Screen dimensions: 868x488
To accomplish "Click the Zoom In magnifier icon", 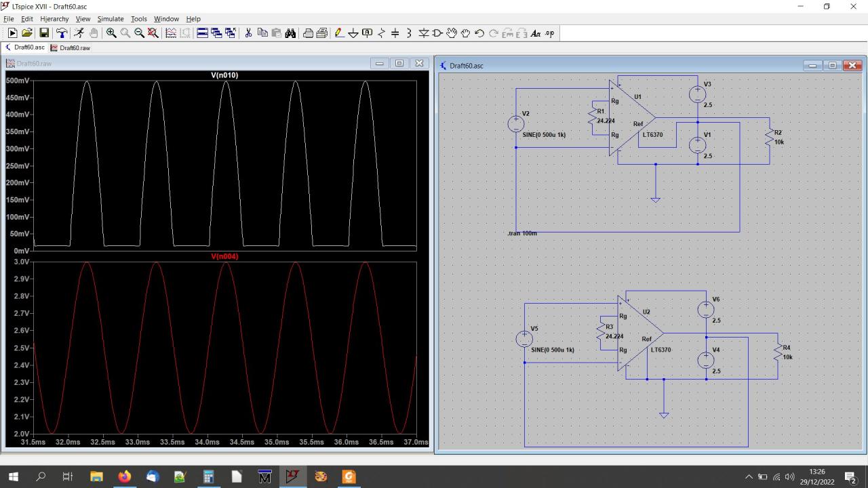I will [x=111, y=33].
